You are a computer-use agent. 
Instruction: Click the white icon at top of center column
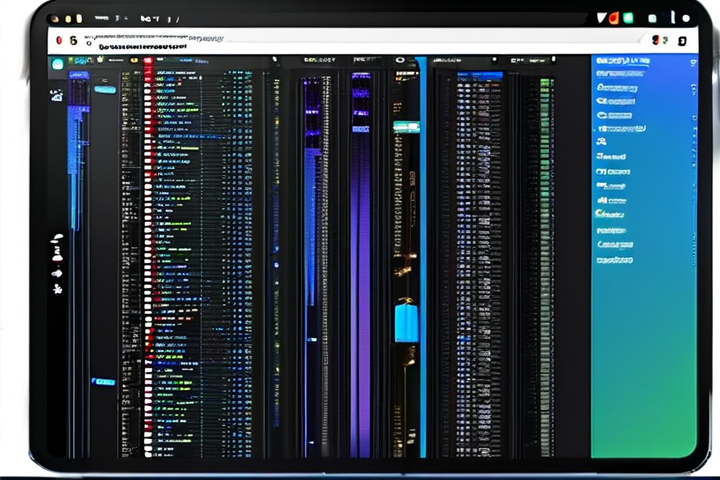click(x=400, y=61)
